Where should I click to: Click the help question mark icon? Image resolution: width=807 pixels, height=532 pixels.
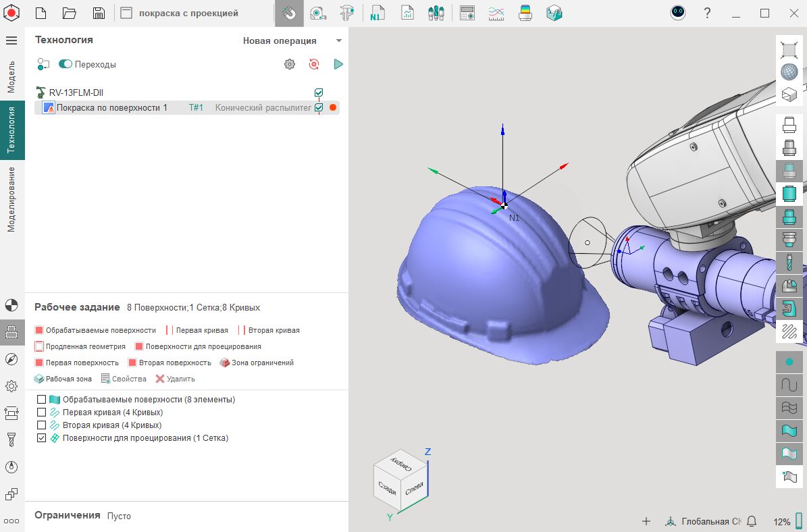pyautogui.click(x=707, y=13)
